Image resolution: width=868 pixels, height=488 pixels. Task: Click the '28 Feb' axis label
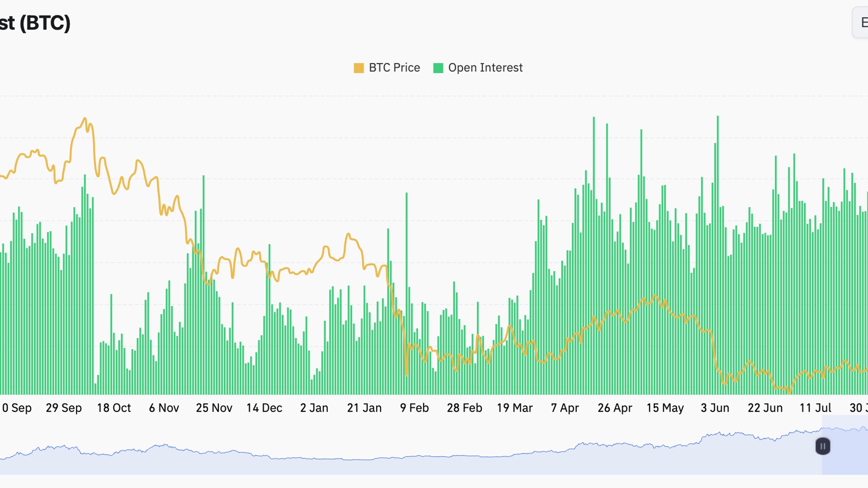tap(465, 408)
